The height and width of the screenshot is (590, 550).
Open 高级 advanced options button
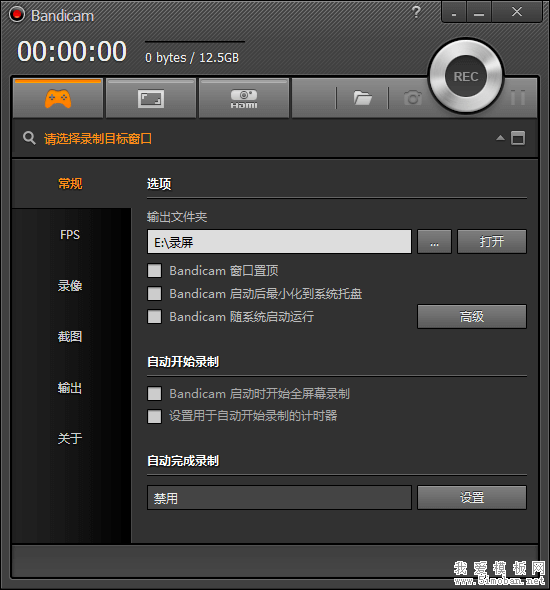[x=472, y=316]
